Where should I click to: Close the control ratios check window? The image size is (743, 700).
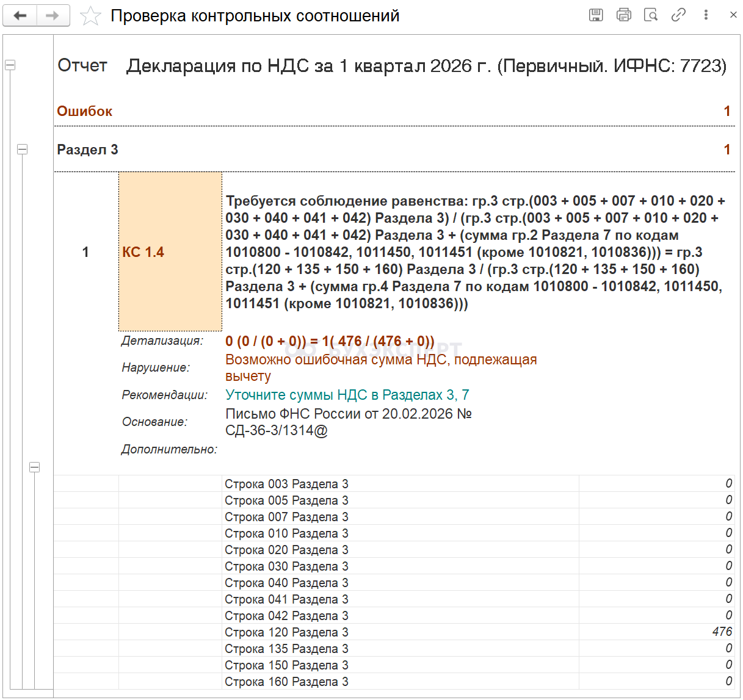(733, 15)
